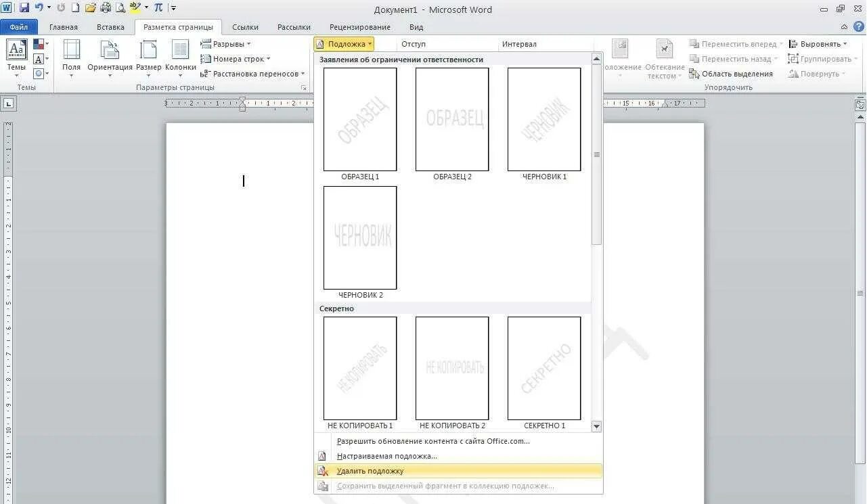Click the right indent marker on ruler
The image size is (867, 504).
(x=666, y=105)
